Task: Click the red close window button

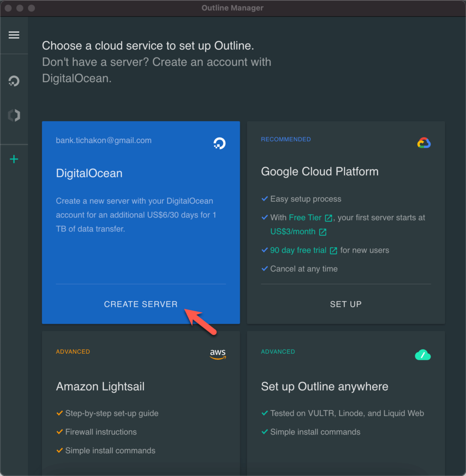Action: click(8, 8)
